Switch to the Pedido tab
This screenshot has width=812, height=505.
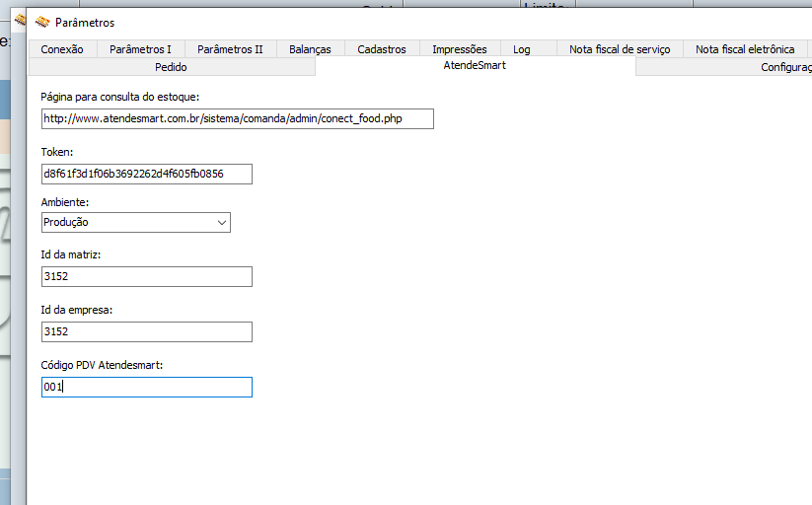tap(172, 67)
